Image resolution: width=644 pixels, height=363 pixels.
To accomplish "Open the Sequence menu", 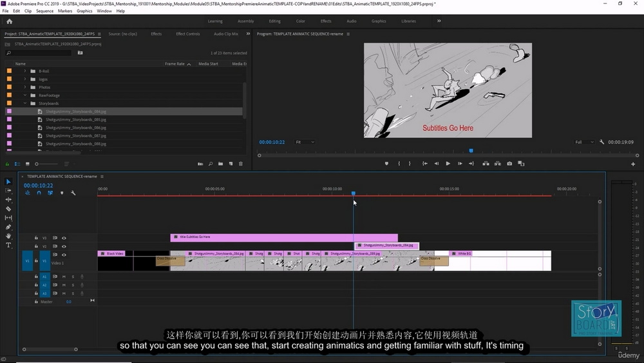I will [45, 11].
